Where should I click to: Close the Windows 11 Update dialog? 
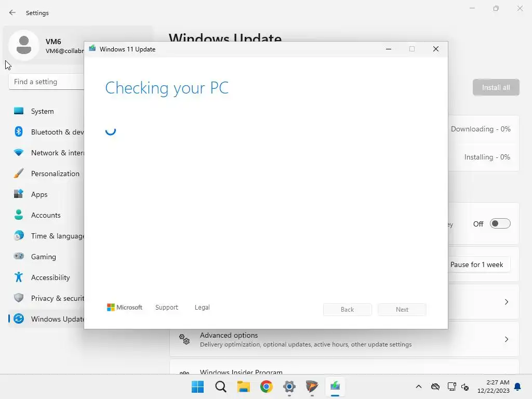coord(436,49)
